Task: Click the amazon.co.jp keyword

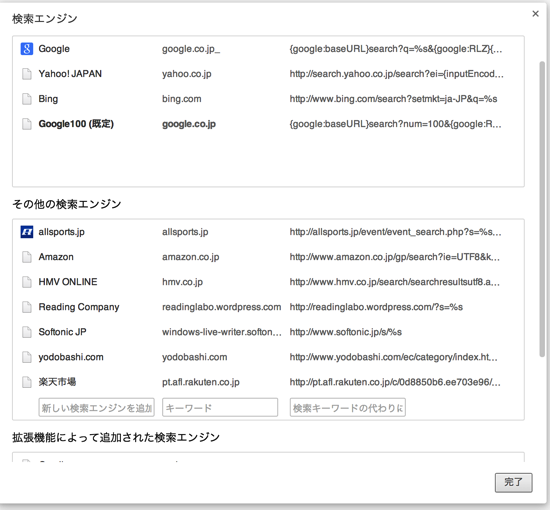Action: click(190, 257)
